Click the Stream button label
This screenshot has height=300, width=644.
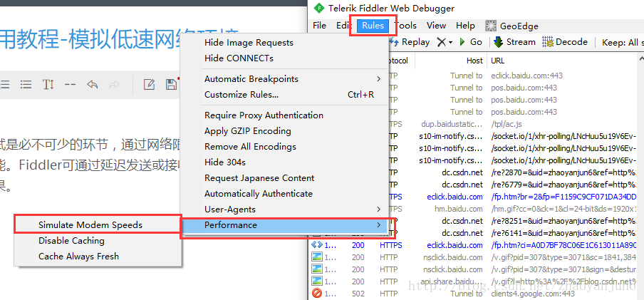point(521,42)
